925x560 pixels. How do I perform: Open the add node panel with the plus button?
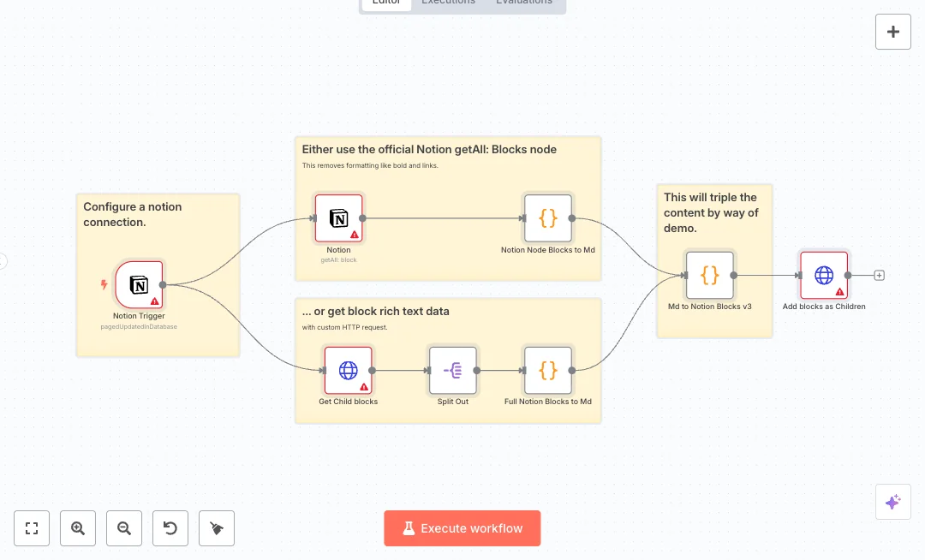[892, 32]
